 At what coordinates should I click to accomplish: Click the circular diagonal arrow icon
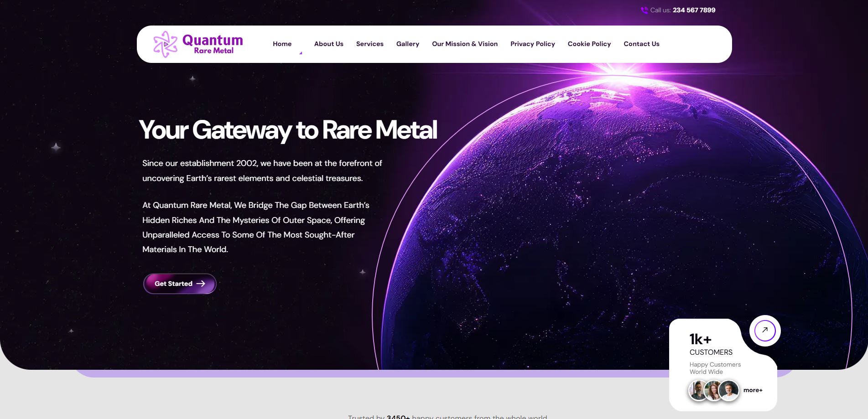[x=765, y=331]
